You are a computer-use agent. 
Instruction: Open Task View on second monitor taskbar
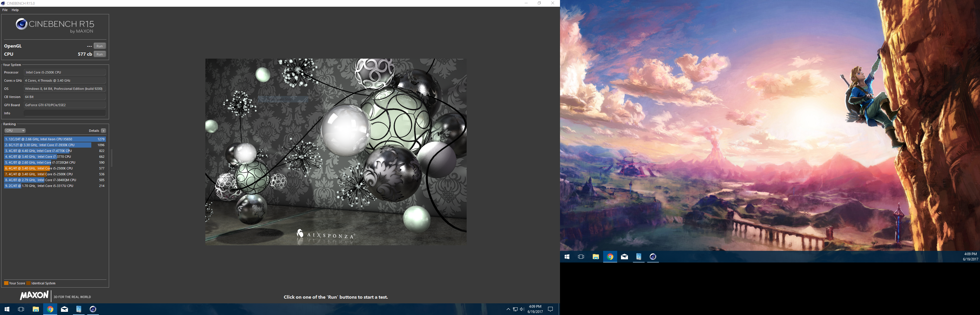[x=581, y=257]
